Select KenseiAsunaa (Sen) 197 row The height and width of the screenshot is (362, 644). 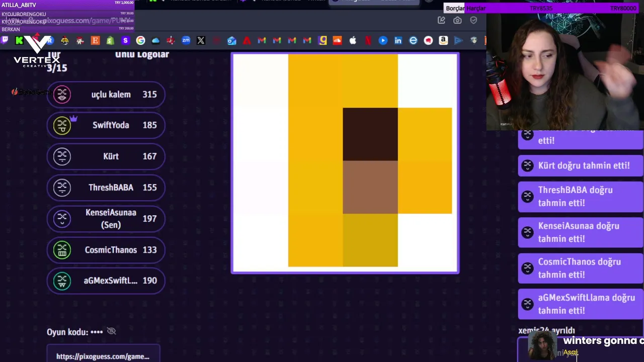coord(106,219)
